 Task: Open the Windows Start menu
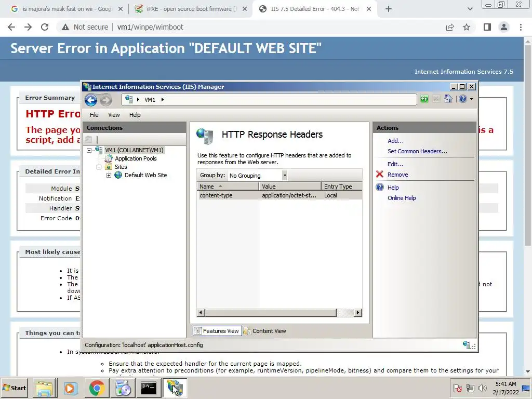click(x=14, y=388)
